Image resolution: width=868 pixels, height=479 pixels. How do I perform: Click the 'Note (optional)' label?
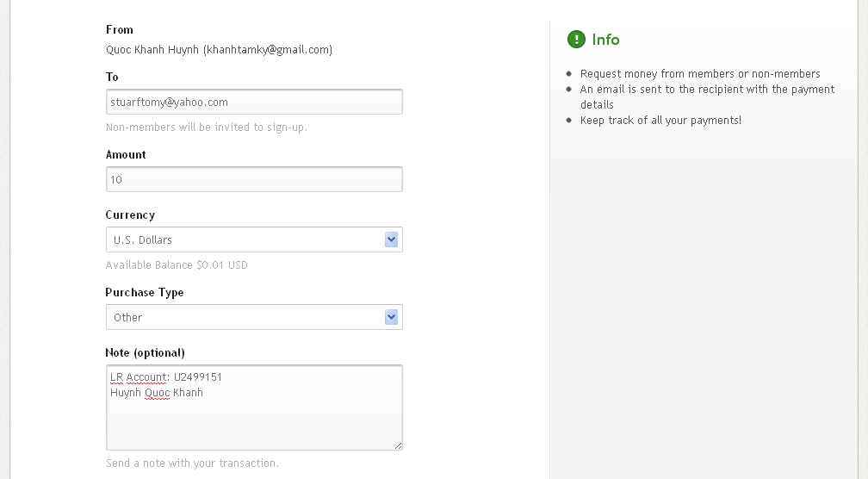click(x=145, y=352)
